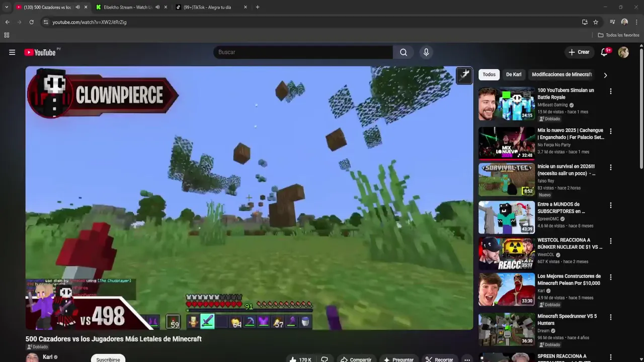The image size is (644, 362).
Task: Click the install app icon in address bar
Action: pos(585,22)
